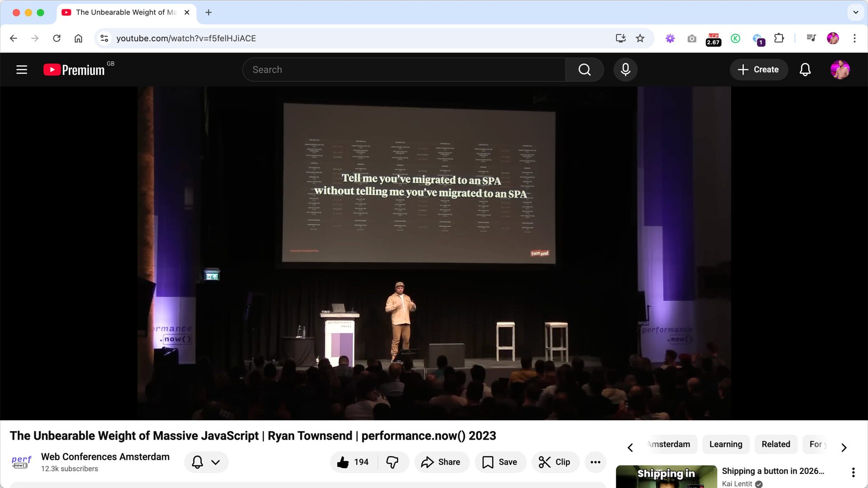The image size is (868, 488).
Task: Select the Learning filter chip
Action: 726,444
